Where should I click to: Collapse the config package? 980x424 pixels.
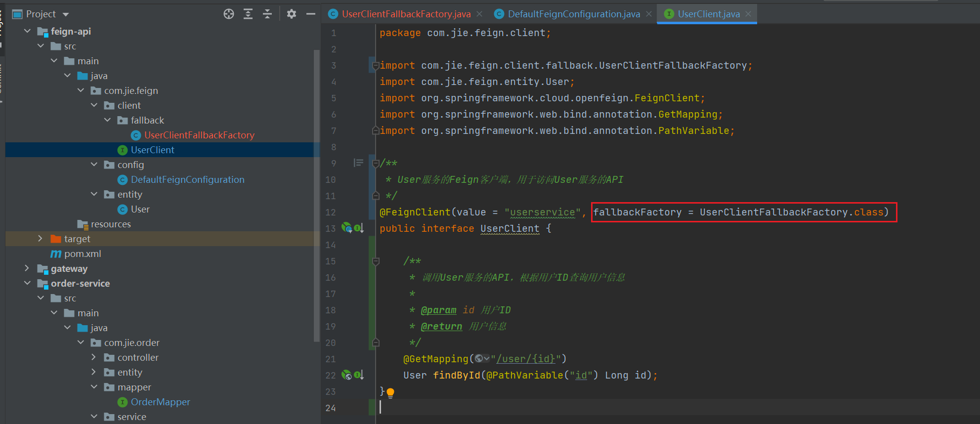pos(94,165)
